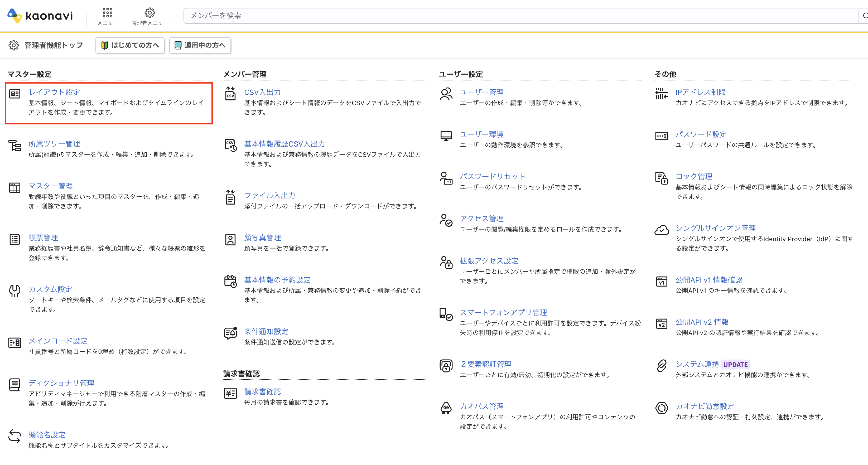Click the IPアドレス制限 icon

662,94
